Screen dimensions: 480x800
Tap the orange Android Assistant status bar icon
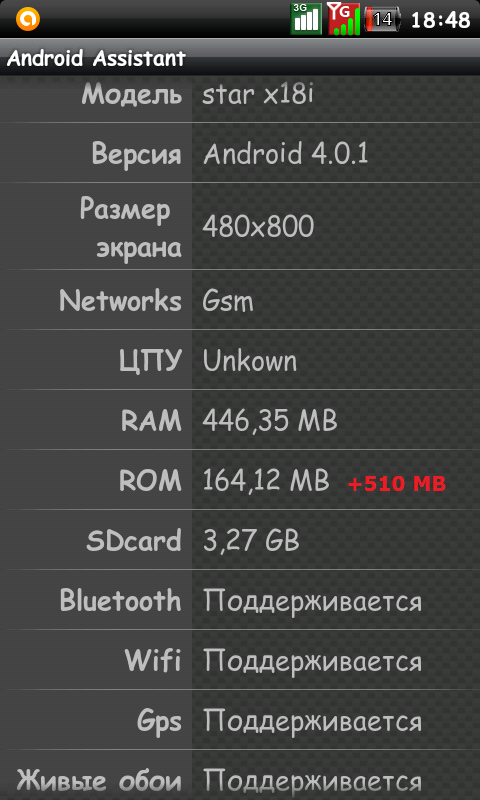28,19
